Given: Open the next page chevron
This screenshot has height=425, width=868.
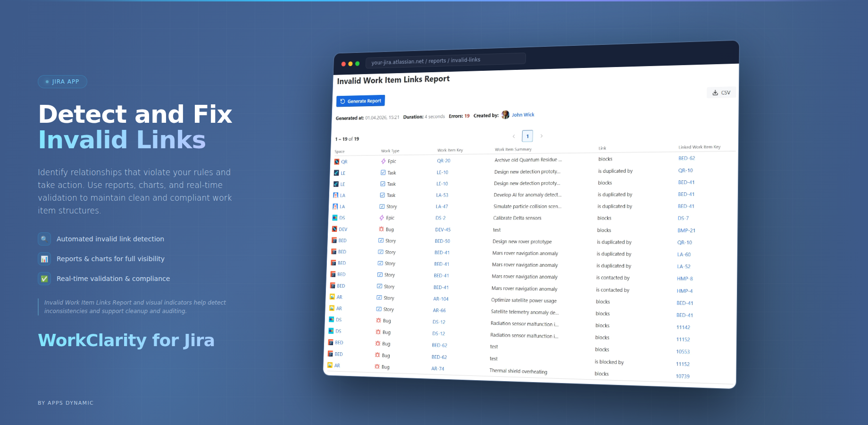Looking at the screenshot, I should [541, 136].
